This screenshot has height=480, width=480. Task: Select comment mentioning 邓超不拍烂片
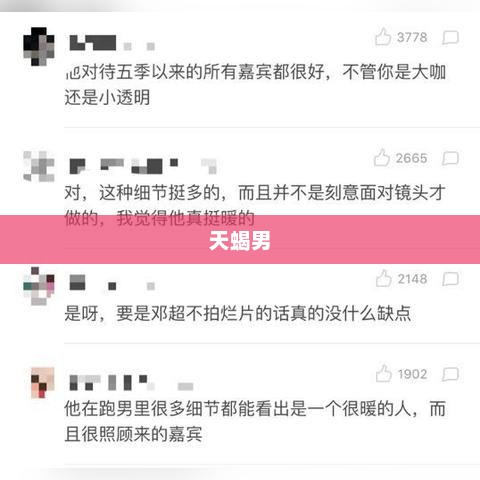click(238, 313)
